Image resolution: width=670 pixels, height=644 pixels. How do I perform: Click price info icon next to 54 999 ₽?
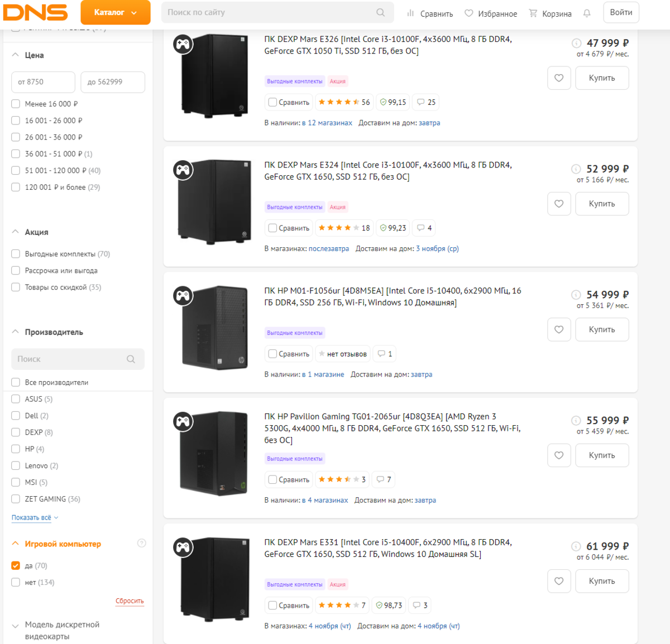pos(576,295)
